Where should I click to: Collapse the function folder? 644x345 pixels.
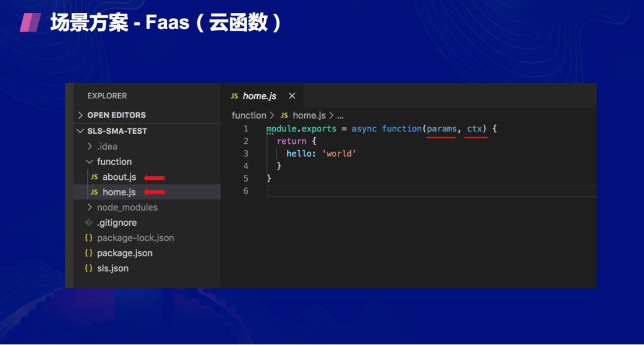(x=90, y=162)
